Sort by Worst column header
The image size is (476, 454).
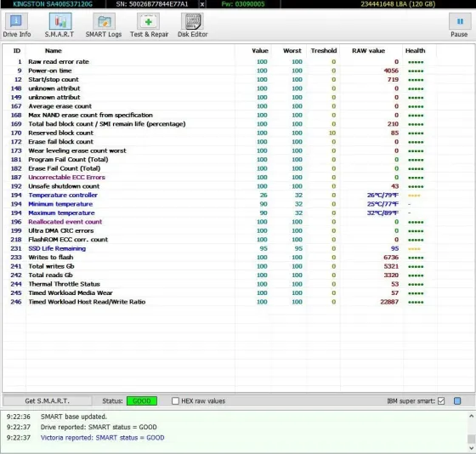292,51
